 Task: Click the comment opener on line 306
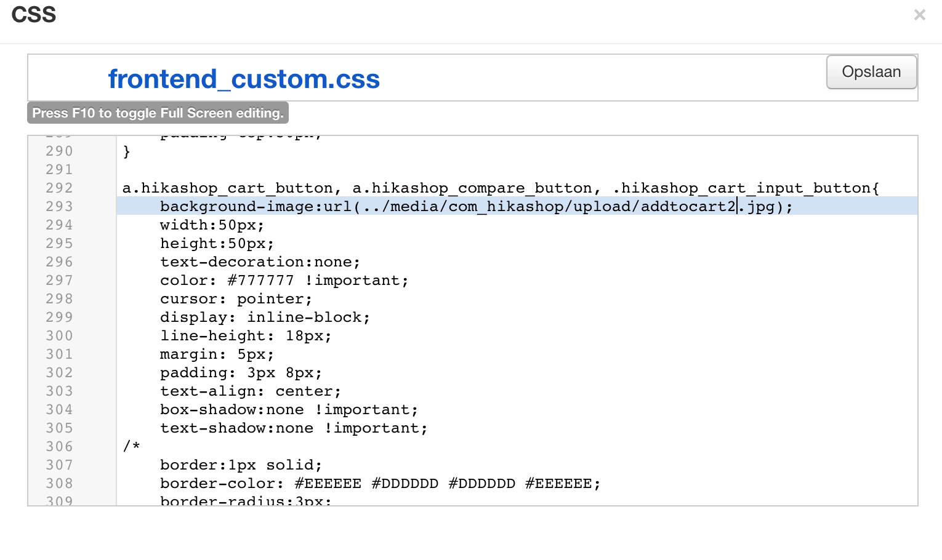click(x=131, y=446)
